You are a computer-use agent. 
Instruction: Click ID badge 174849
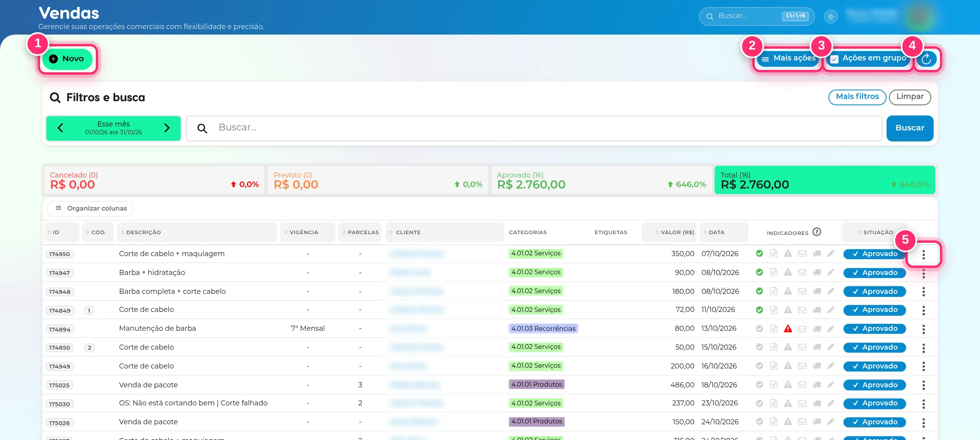coord(60,310)
